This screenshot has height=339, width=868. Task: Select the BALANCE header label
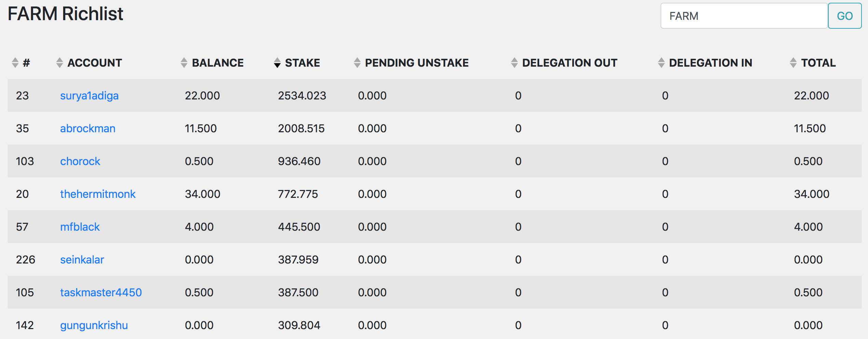[218, 63]
